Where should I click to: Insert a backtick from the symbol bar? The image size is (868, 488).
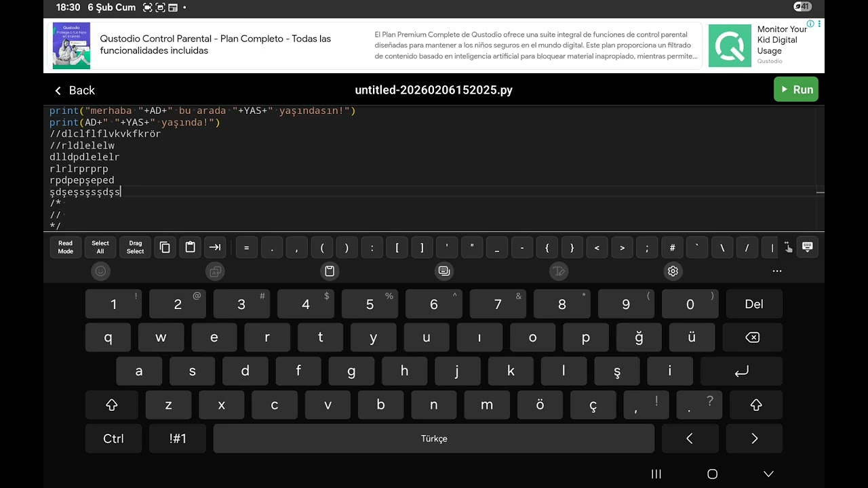[x=697, y=248]
